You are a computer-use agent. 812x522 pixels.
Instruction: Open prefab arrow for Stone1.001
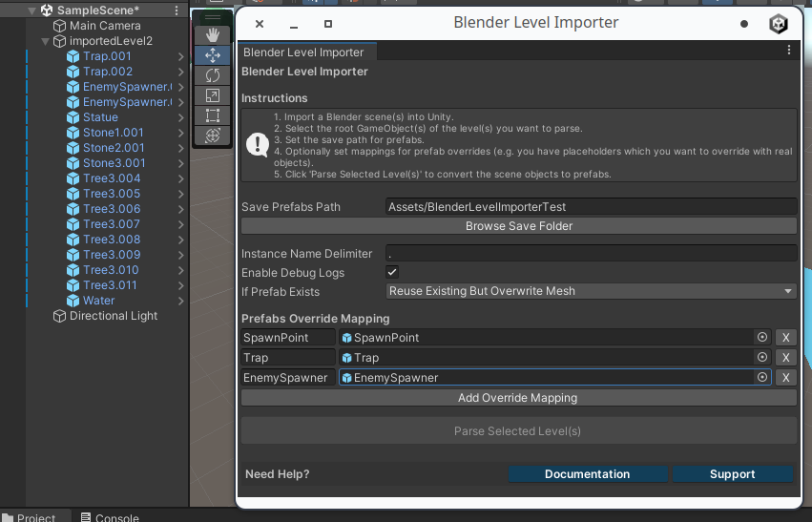tap(180, 133)
